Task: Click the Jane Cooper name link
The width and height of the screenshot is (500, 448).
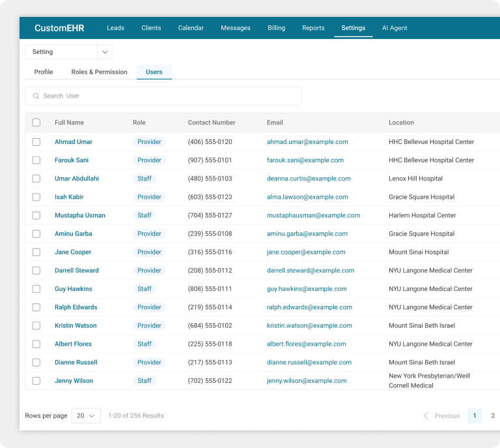Action: (x=73, y=252)
